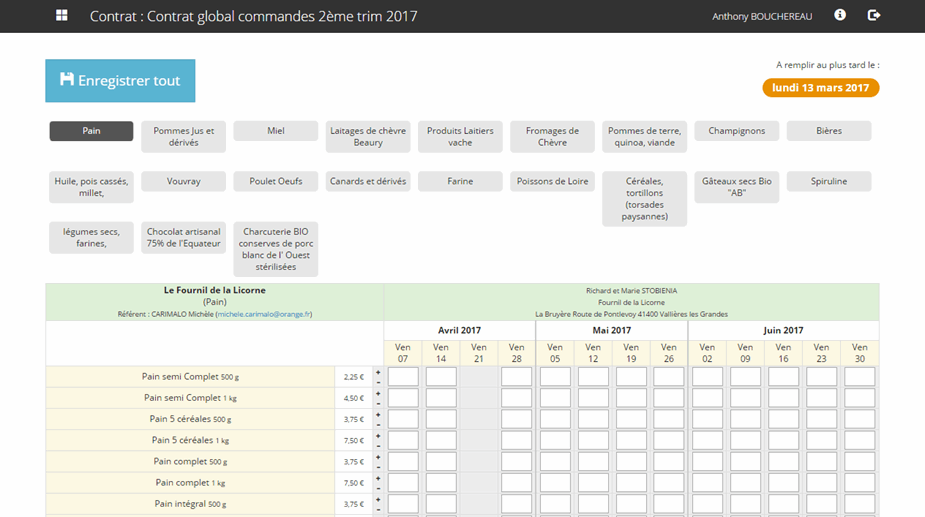This screenshot has width=925, height=517.
Task: Select the Pain category tab
Action: (x=91, y=131)
